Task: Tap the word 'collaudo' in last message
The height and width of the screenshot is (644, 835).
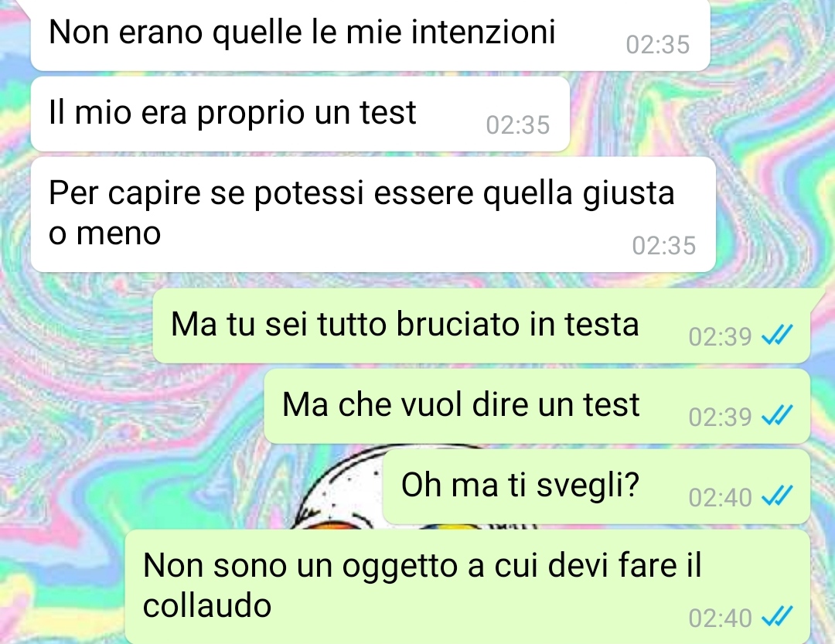Action: click(207, 605)
